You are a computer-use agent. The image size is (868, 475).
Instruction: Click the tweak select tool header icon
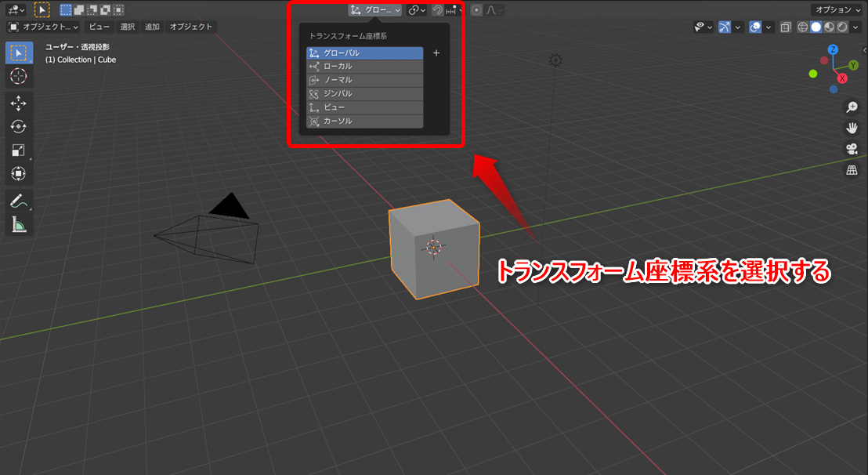click(42, 9)
